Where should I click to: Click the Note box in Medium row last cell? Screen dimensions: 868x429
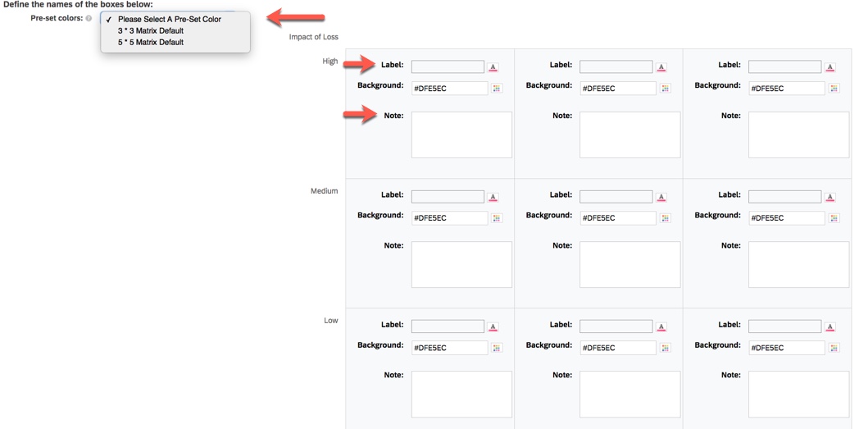[799, 264]
